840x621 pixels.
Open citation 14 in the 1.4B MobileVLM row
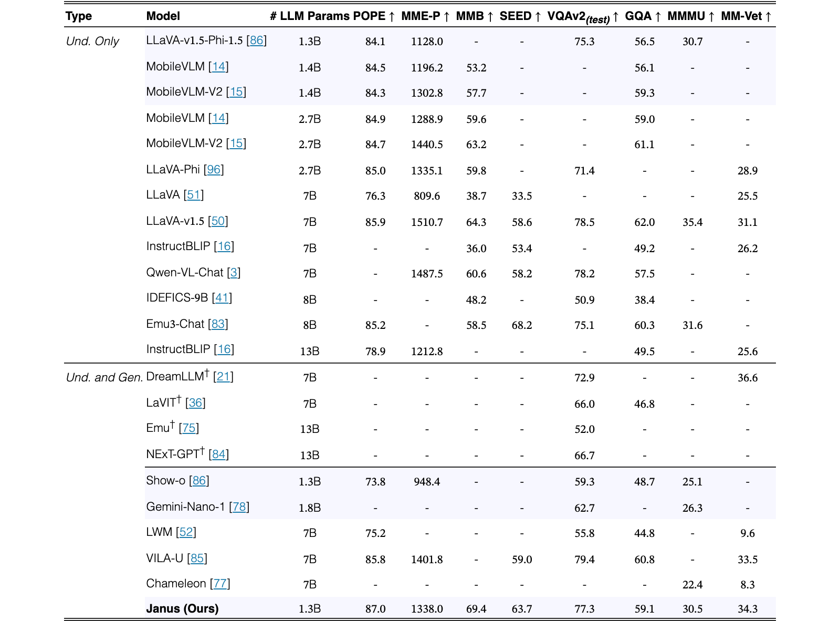(218, 66)
